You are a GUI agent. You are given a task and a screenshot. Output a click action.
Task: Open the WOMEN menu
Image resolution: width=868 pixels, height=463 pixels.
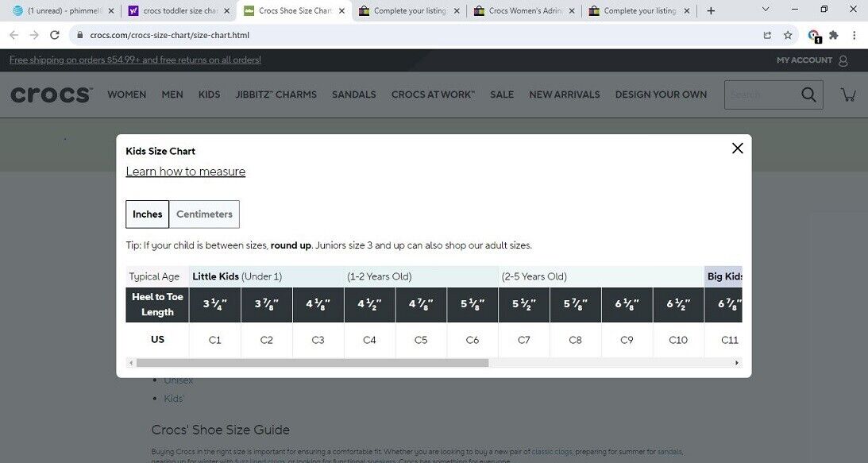[127, 95]
